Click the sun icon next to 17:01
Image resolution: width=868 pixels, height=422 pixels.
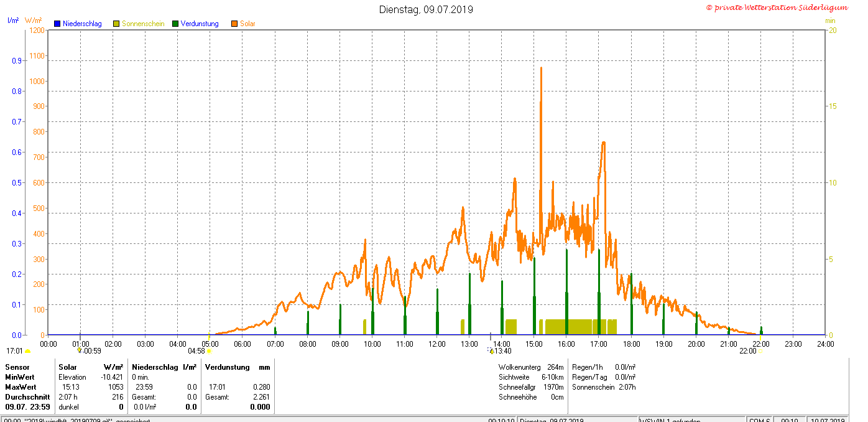tap(27, 351)
